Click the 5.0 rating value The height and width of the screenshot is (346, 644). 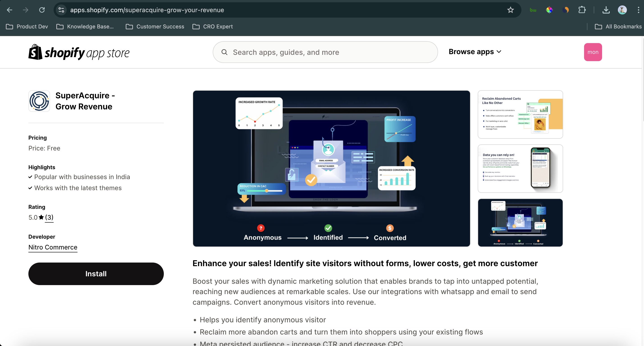click(33, 217)
